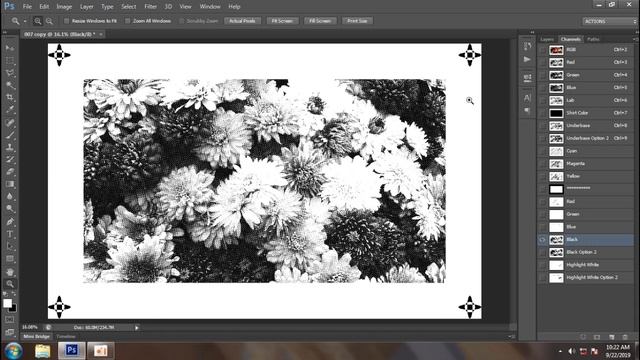Show the Magenta channel
The width and height of the screenshot is (640, 360).
pos(542,164)
